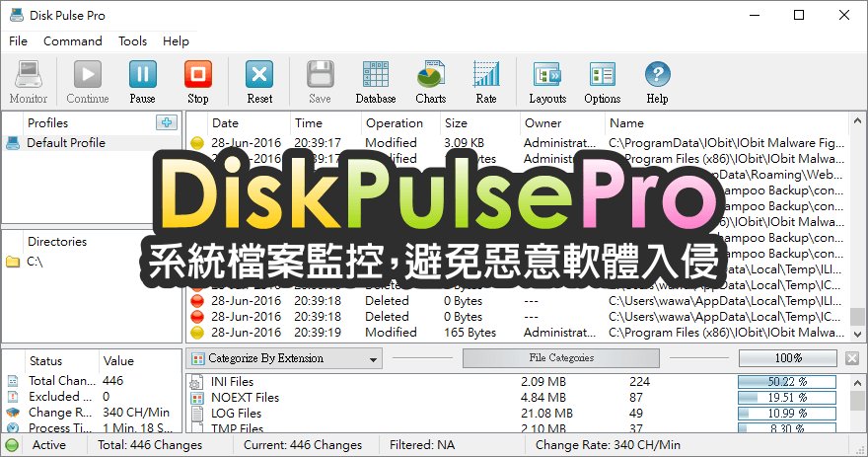The height and width of the screenshot is (457, 868).
Task: Click the 21.08 MB size value
Action: [x=546, y=414]
